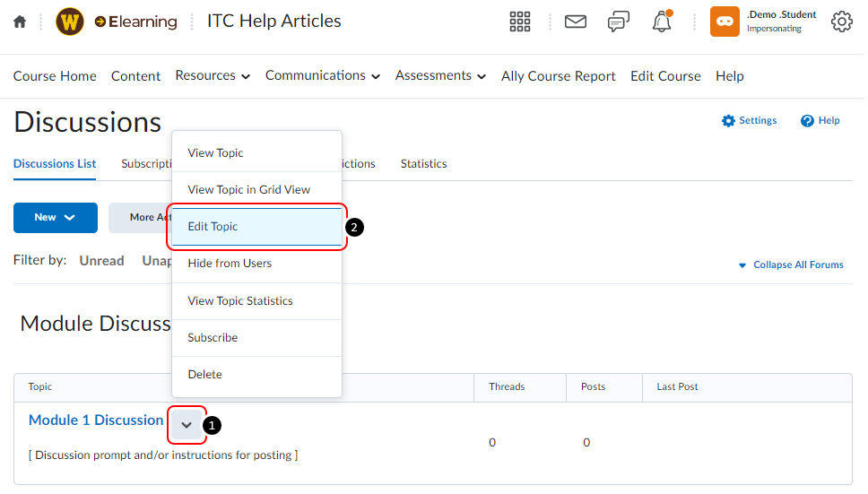This screenshot has height=494, width=868.
Task: Open Ally Course Report
Action: 560,76
